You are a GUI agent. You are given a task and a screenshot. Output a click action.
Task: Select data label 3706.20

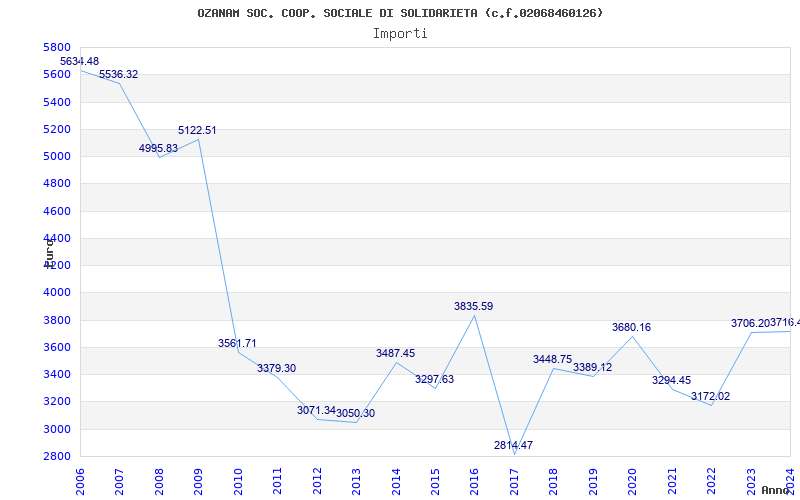(x=750, y=323)
